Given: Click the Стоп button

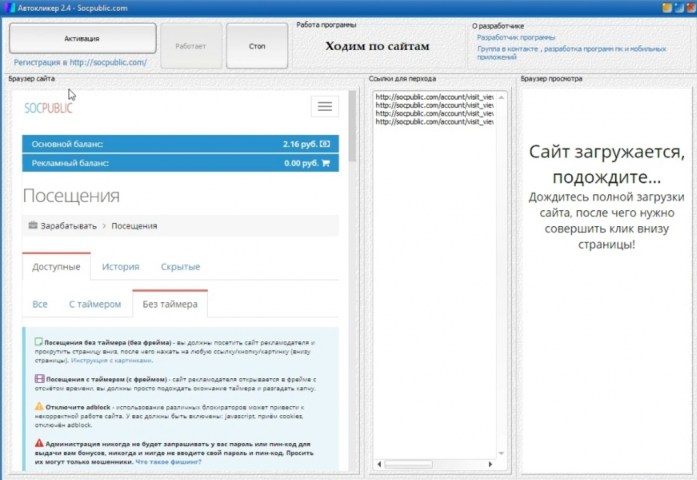Looking at the screenshot, I should [x=257, y=46].
